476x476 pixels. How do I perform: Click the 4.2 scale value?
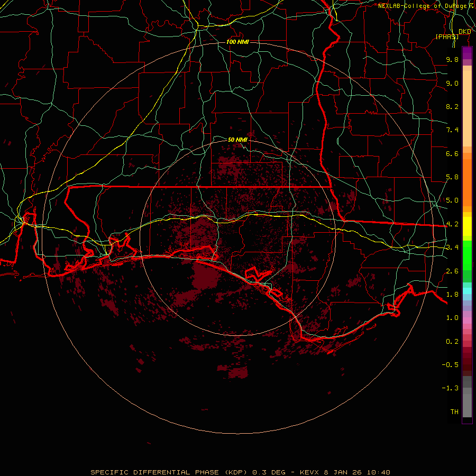(x=452, y=224)
